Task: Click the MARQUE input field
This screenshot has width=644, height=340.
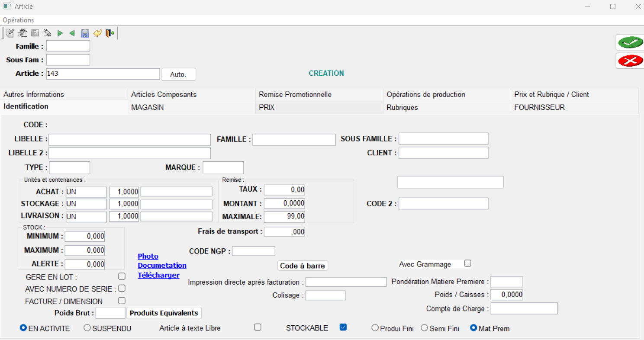Action: 223,167
